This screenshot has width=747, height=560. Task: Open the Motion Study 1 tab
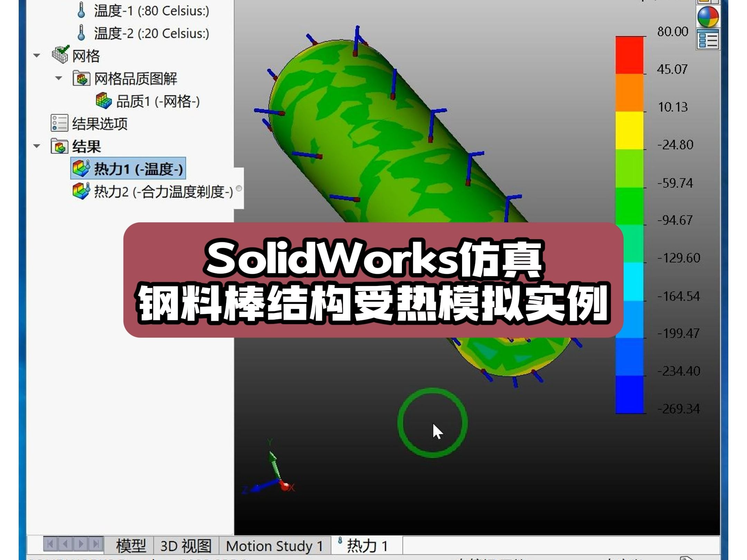tap(274, 546)
